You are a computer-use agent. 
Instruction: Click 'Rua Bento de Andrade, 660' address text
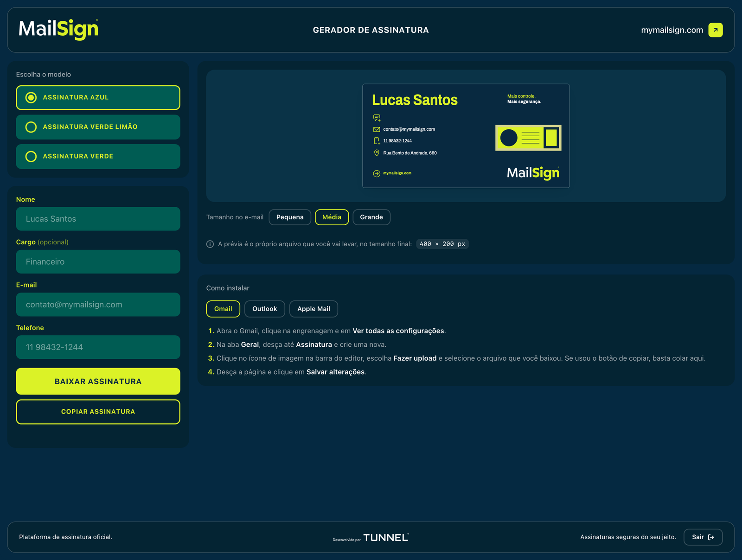coord(410,153)
